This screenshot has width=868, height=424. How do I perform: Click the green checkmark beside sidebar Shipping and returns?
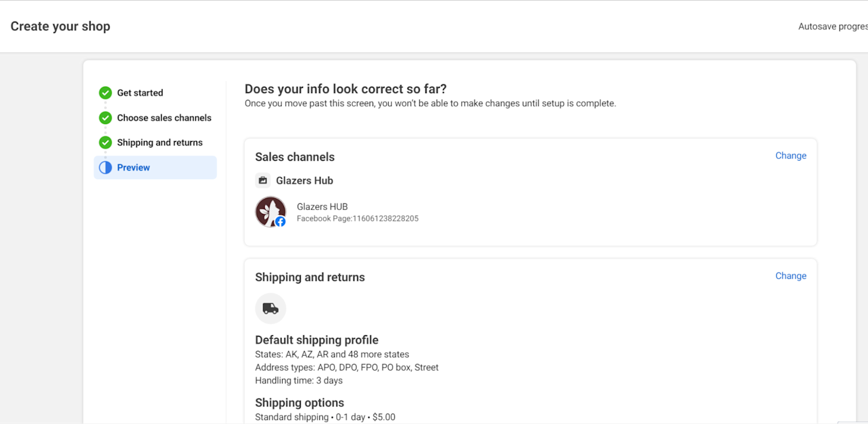pos(105,143)
